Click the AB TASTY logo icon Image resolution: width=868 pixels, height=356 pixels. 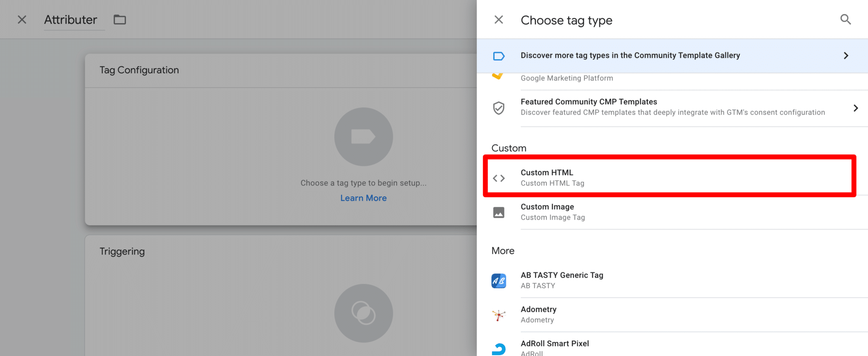[499, 281]
